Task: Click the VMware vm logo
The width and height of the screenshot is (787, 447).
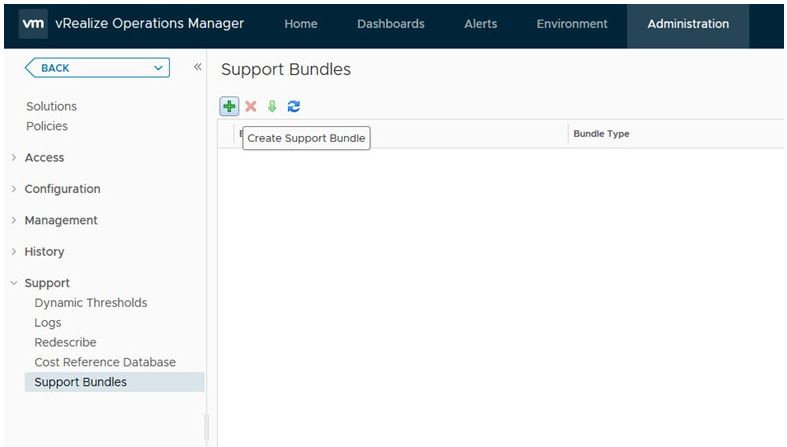Action: [33, 24]
